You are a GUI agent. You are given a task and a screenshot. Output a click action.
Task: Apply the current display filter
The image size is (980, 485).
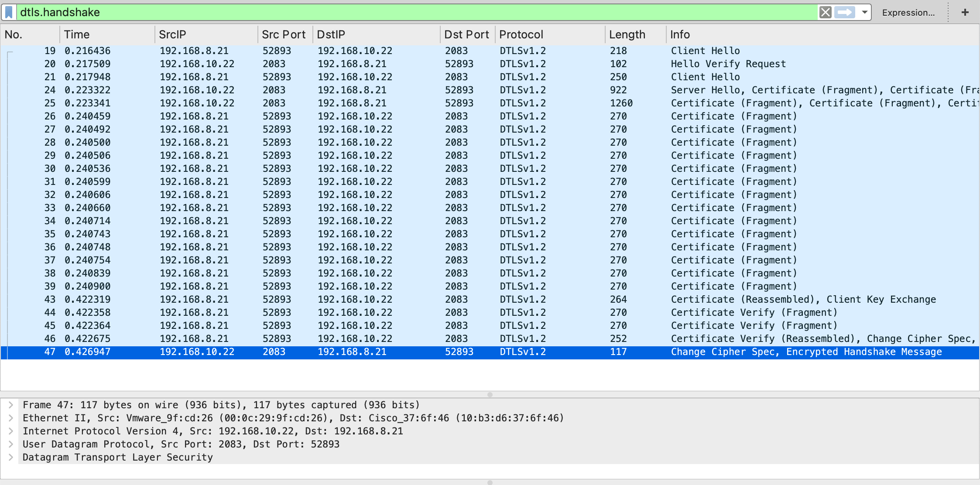[x=845, y=12]
